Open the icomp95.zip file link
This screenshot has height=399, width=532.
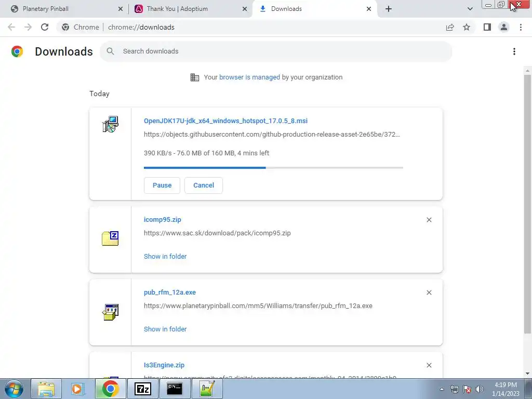pos(163,220)
